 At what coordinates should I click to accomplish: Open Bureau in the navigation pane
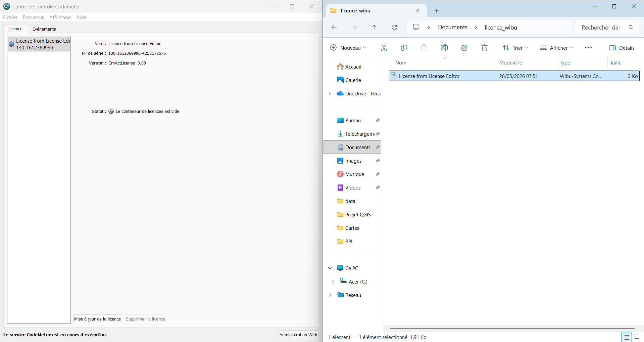tap(353, 120)
